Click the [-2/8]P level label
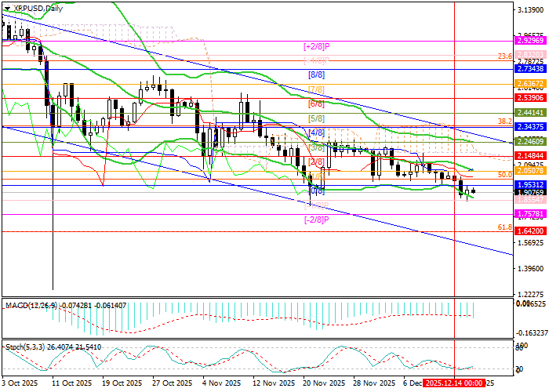Viewport: 549px width, 392px height. 315,220
